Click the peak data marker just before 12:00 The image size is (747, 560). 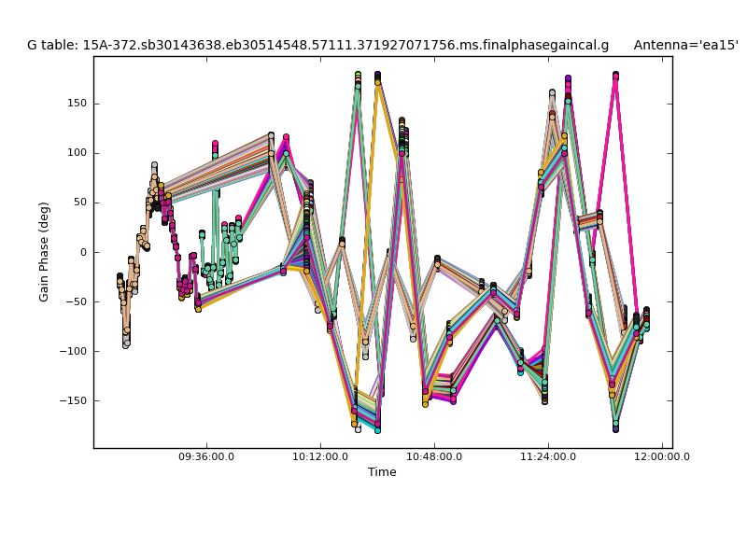point(615,76)
